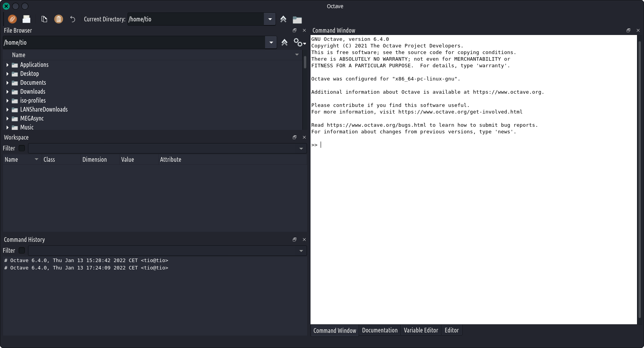Sort Workspace by Name column

[x=22, y=159]
